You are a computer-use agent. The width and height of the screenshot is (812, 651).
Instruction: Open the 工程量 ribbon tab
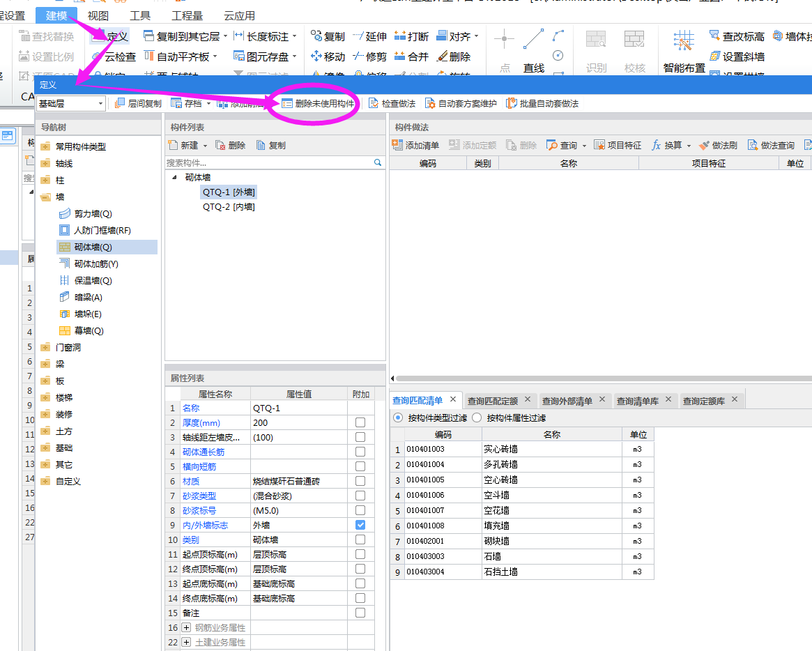[187, 15]
